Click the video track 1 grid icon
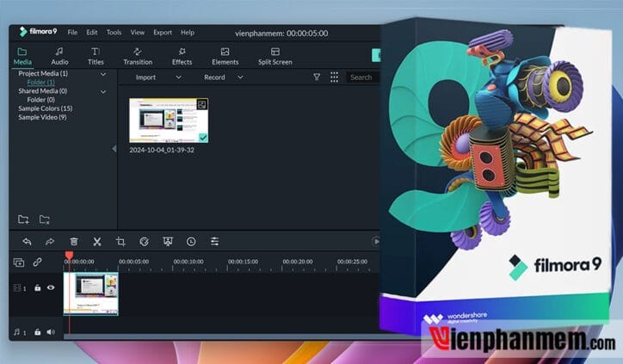The image size is (623, 364). pyautogui.click(x=17, y=287)
